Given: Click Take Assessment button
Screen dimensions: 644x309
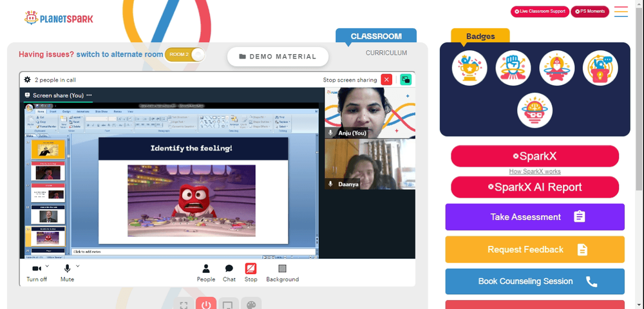Looking at the screenshot, I should pos(535,217).
